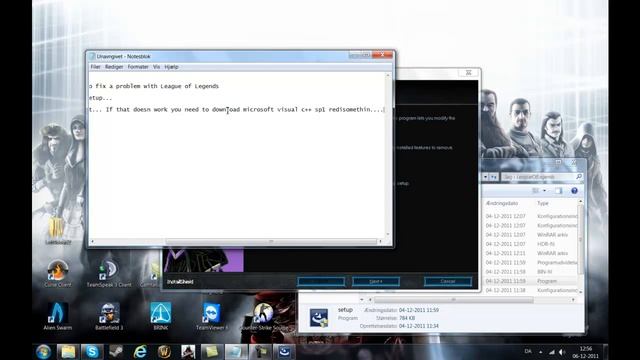640x360 pixels.
Task: Open the Hjælp menu in Notepad
Action: [171, 67]
